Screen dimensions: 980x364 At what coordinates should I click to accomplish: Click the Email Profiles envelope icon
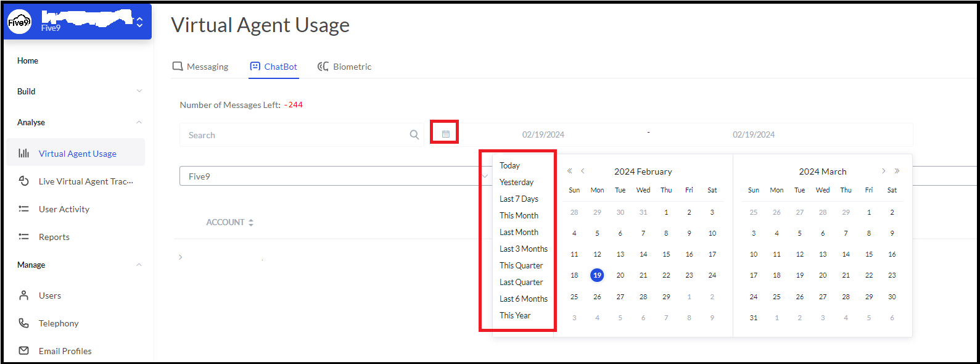click(24, 350)
